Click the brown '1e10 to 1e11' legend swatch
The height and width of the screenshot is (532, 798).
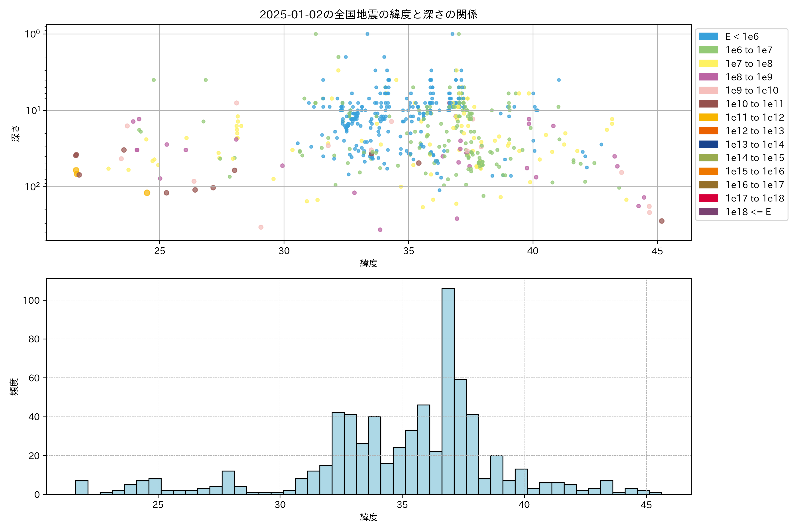point(708,104)
